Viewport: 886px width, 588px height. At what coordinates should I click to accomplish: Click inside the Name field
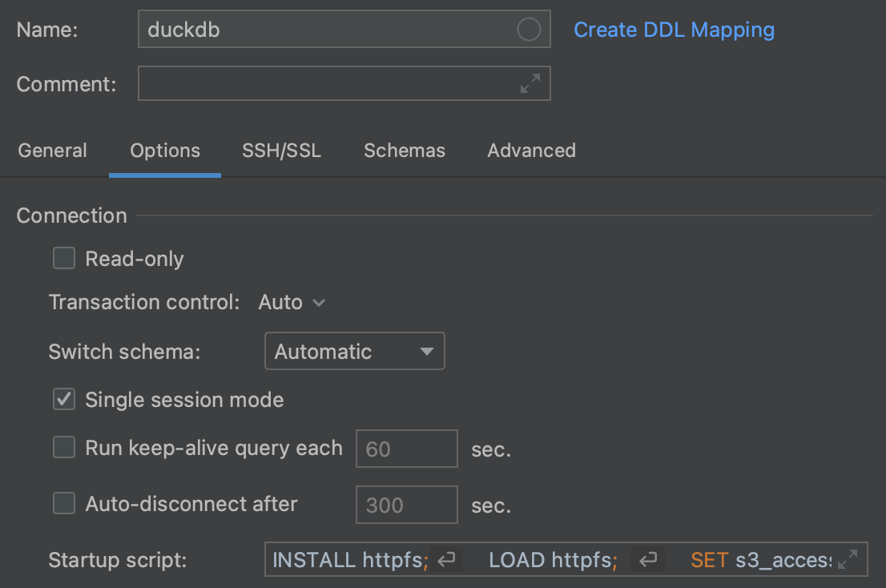coord(320,29)
